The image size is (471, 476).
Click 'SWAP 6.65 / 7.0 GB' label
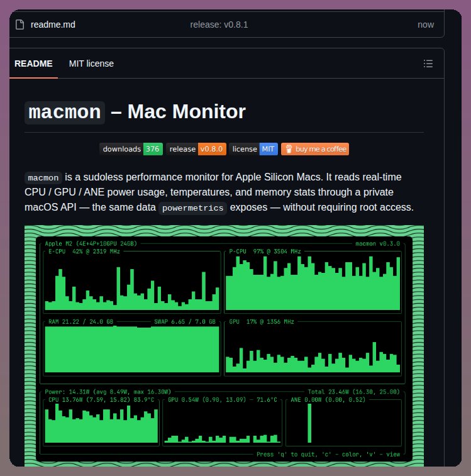coord(185,321)
